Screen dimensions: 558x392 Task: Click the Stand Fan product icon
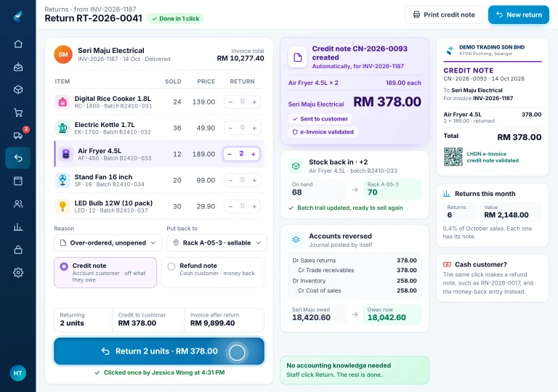[x=62, y=180]
